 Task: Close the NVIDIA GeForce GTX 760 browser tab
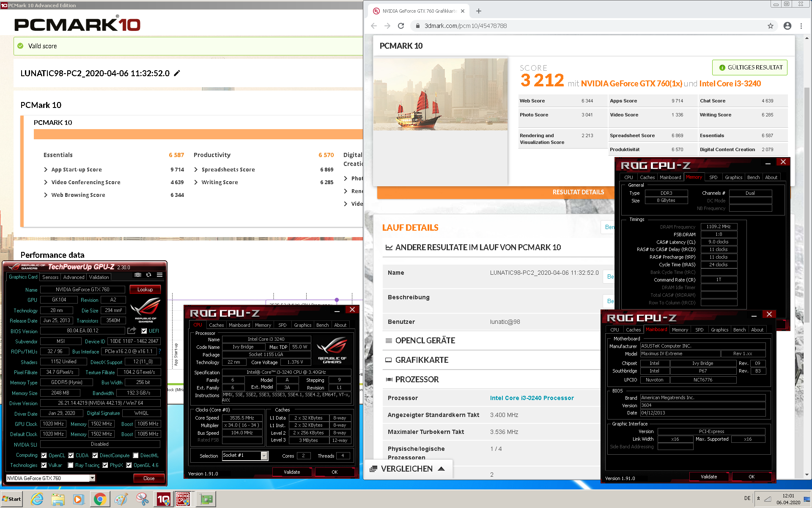[463, 11]
